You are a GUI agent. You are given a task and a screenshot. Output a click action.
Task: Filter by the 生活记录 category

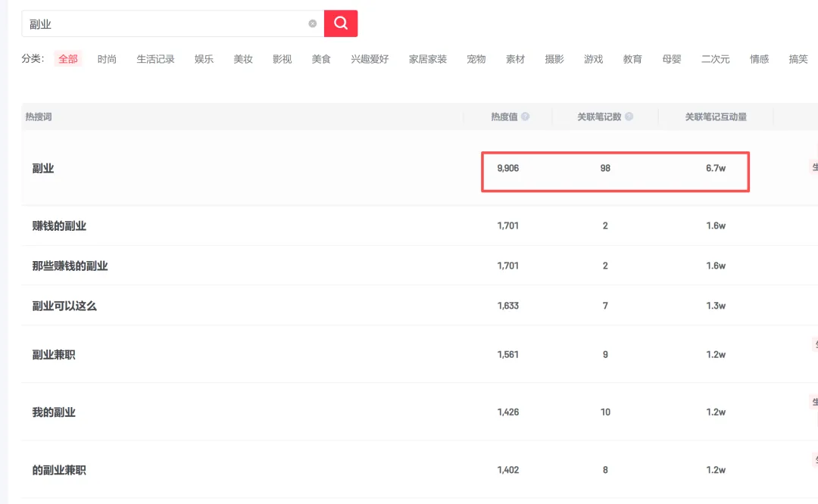(155, 59)
